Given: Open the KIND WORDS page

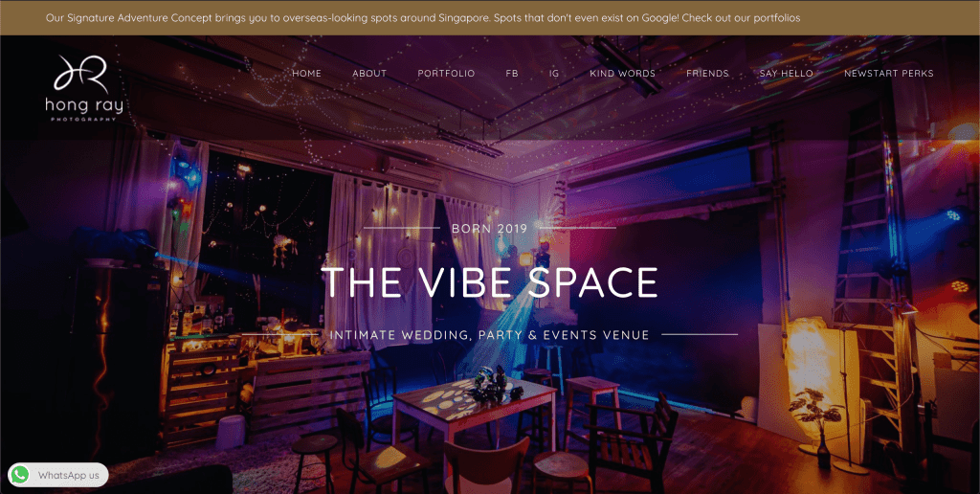Looking at the screenshot, I should click(622, 73).
